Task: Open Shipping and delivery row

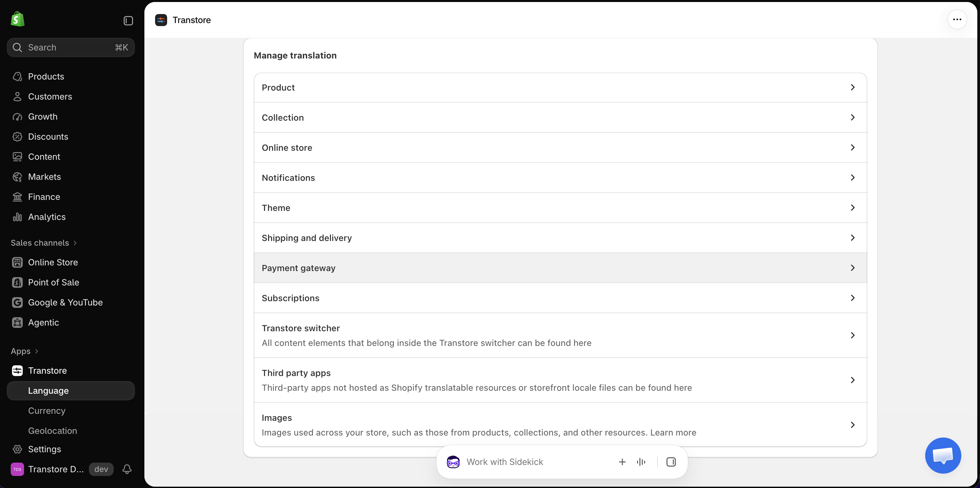Action: pos(561,238)
